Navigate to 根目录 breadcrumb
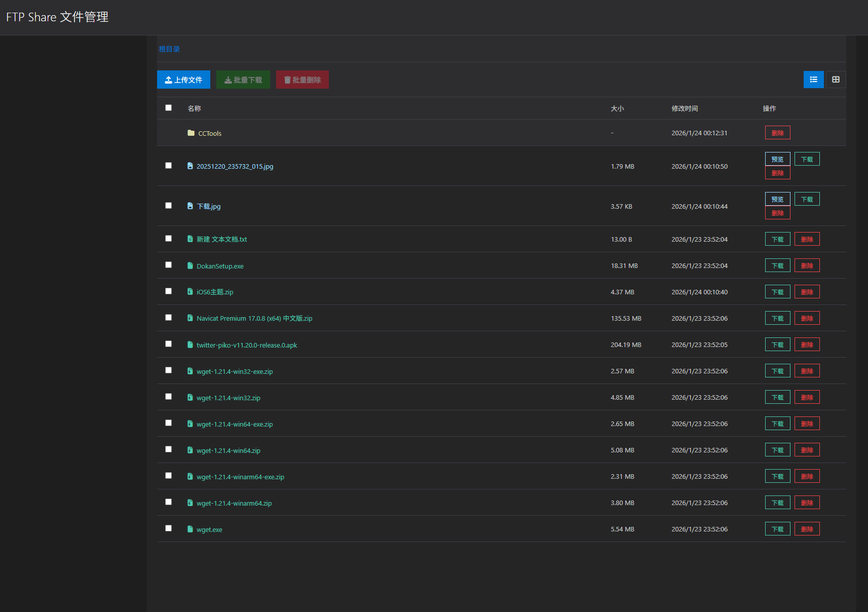 (x=169, y=49)
